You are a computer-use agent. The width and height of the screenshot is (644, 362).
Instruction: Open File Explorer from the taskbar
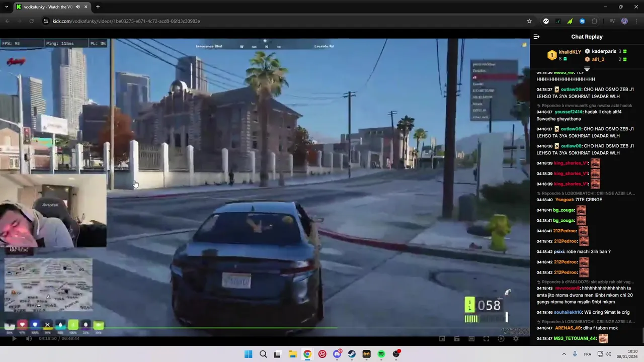292,354
